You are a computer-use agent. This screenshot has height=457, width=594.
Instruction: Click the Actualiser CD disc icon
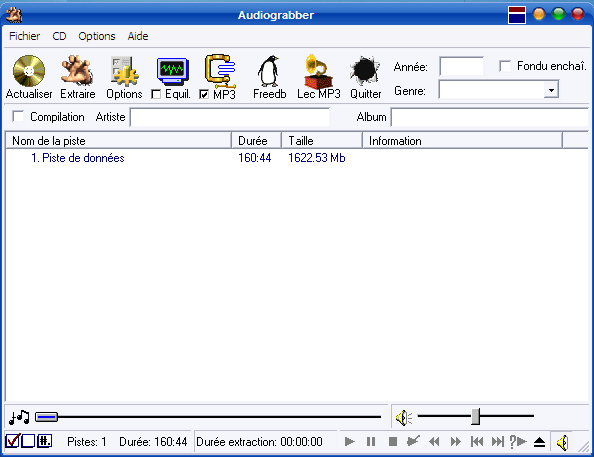tap(29, 71)
